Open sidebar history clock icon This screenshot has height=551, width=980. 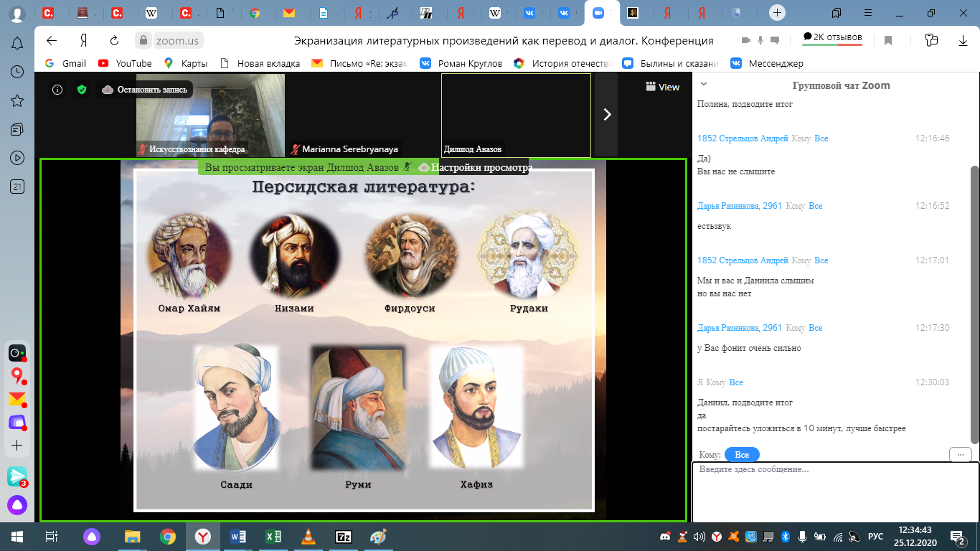(17, 72)
